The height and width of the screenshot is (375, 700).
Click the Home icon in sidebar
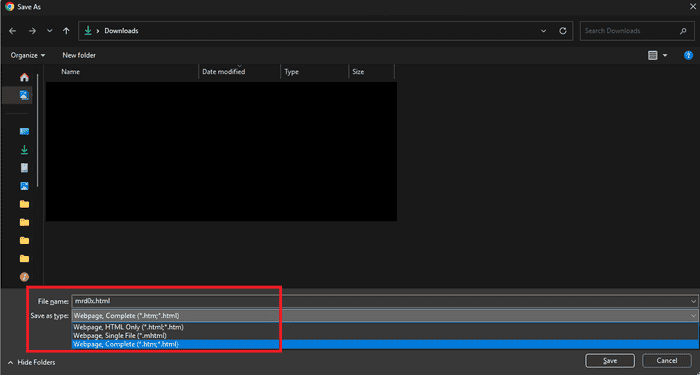pos(24,77)
